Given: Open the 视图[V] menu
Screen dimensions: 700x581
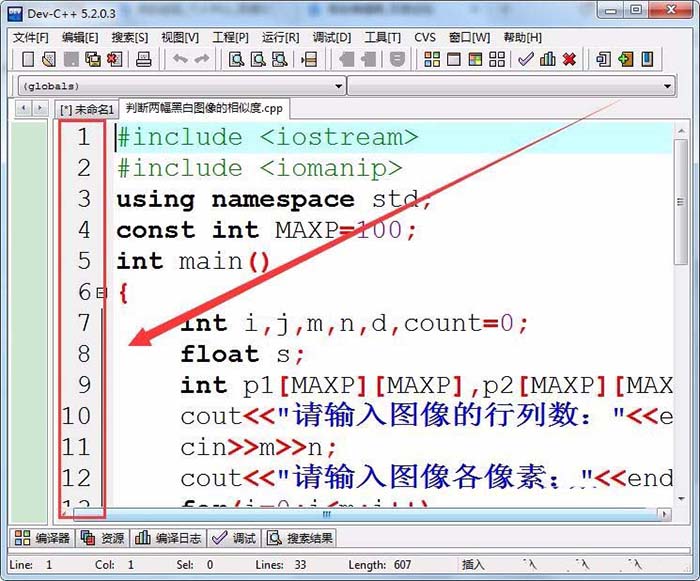Looking at the screenshot, I should tap(180, 38).
